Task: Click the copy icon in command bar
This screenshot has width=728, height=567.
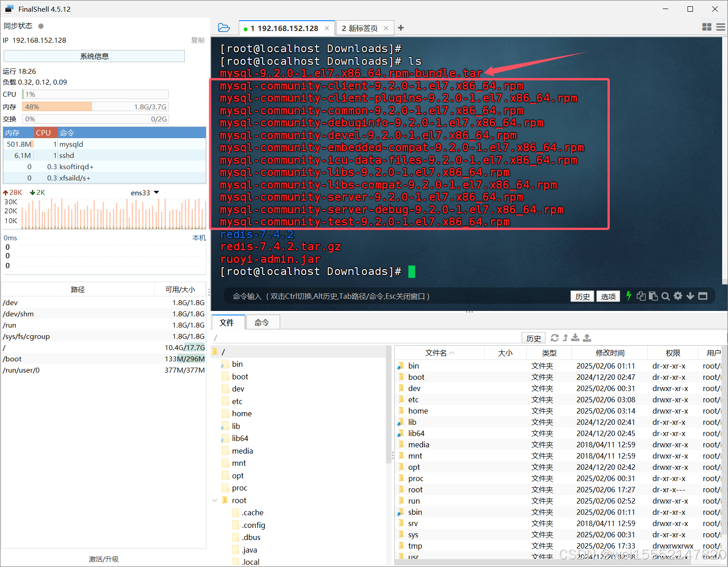Action: 641,296
